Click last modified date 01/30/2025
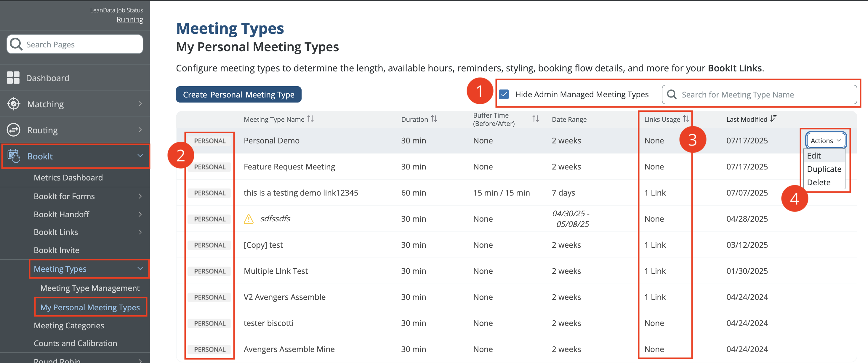This screenshot has height=363, width=868. pyautogui.click(x=747, y=271)
